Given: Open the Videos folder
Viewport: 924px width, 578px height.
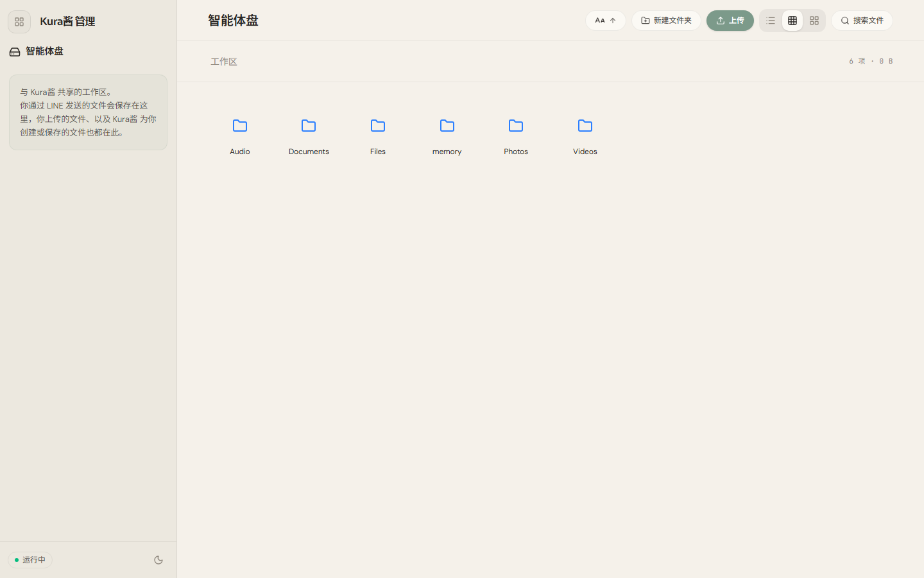Looking at the screenshot, I should pyautogui.click(x=585, y=136).
